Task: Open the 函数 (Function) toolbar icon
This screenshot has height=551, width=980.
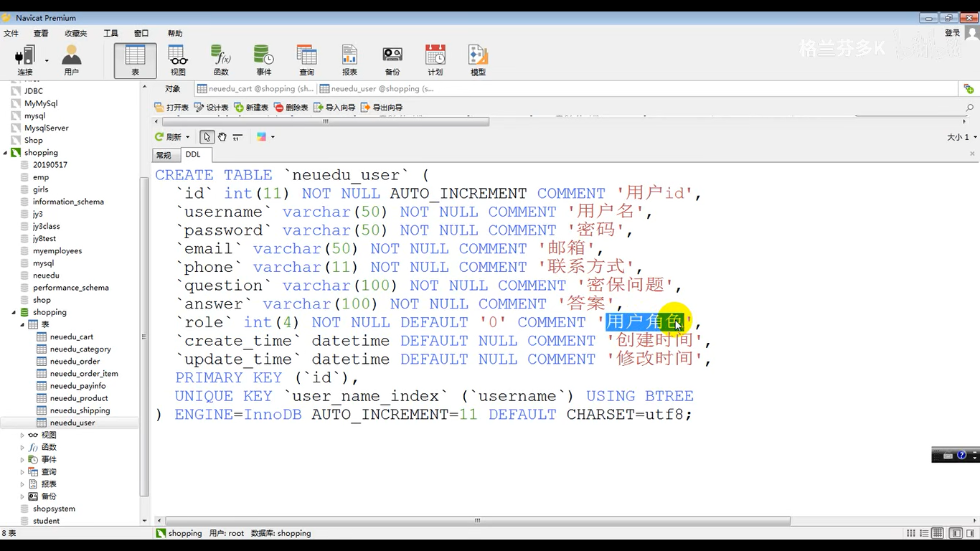Action: [x=221, y=60]
